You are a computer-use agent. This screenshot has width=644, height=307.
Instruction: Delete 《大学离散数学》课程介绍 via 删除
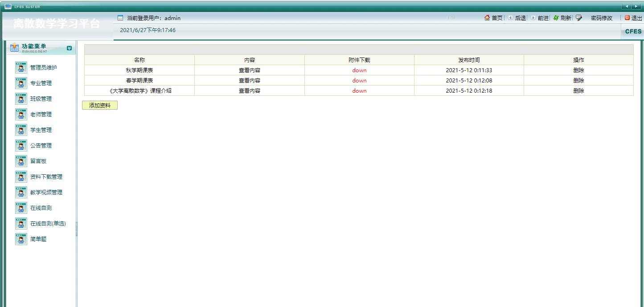578,91
